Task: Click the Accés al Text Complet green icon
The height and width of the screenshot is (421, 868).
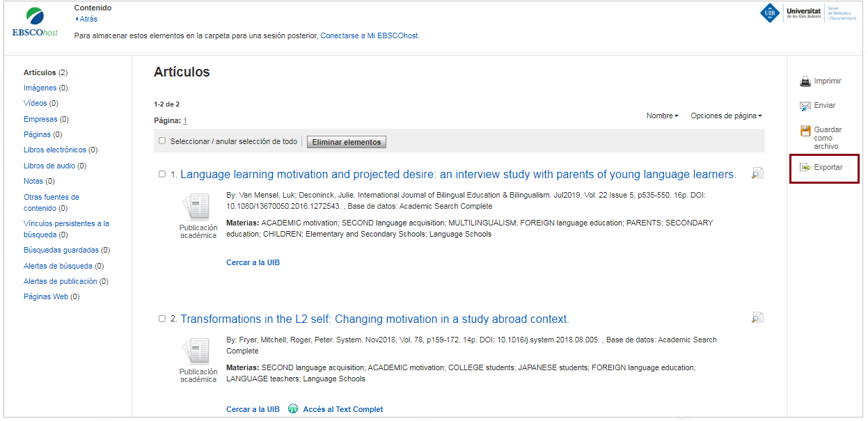Action: coord(293,409)
